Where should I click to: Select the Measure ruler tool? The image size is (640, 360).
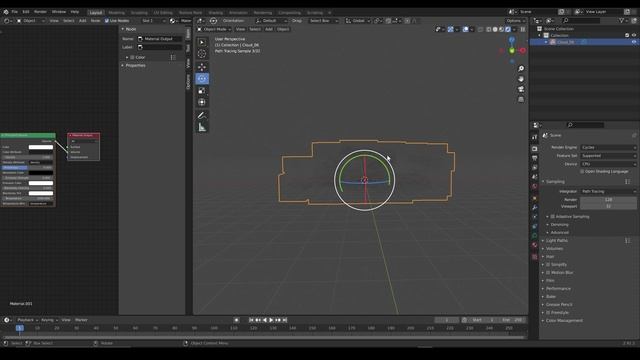[x=202, y=128]
